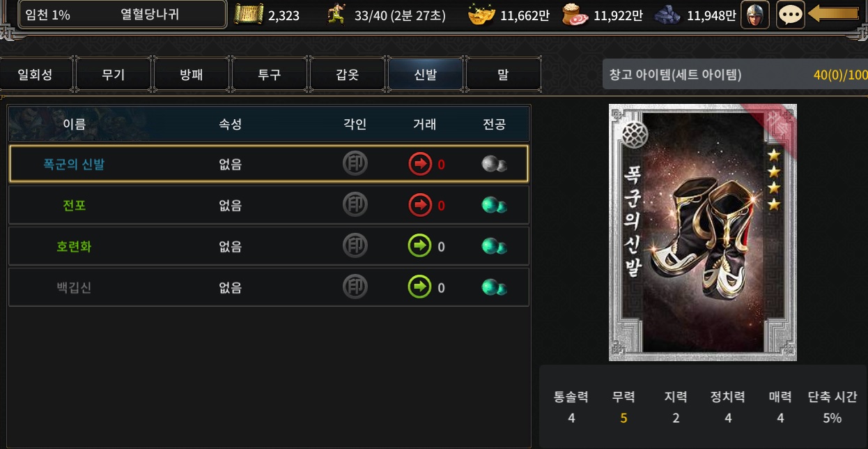Click the seal icon for 백깁신 row
868x449 pixels.
pyautogui.click(x=355, y=287)
